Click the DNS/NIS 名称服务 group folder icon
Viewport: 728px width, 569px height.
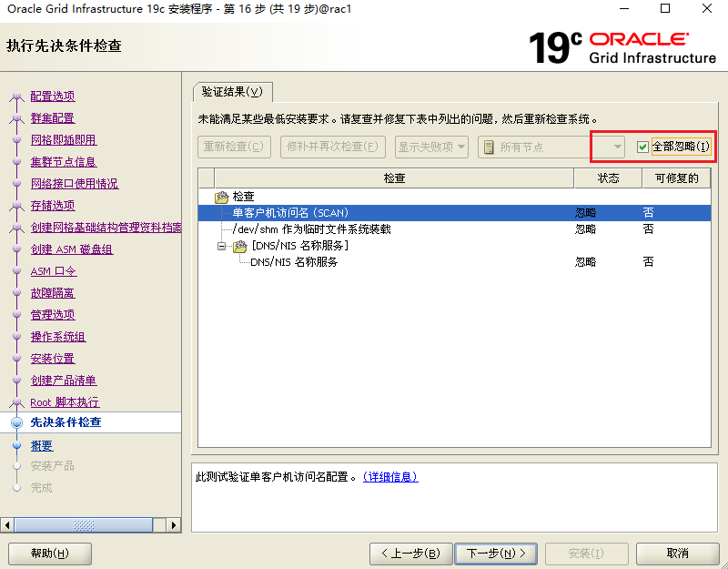click(239, 246)
